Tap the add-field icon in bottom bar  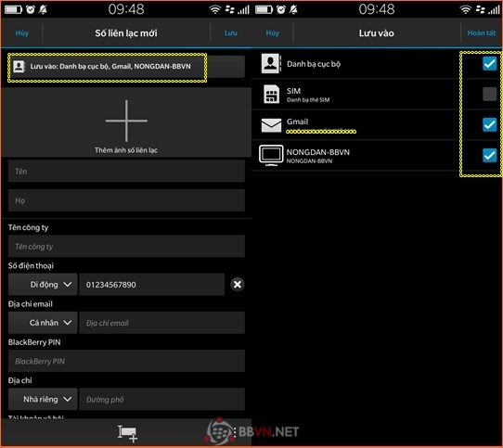(127, 433)
